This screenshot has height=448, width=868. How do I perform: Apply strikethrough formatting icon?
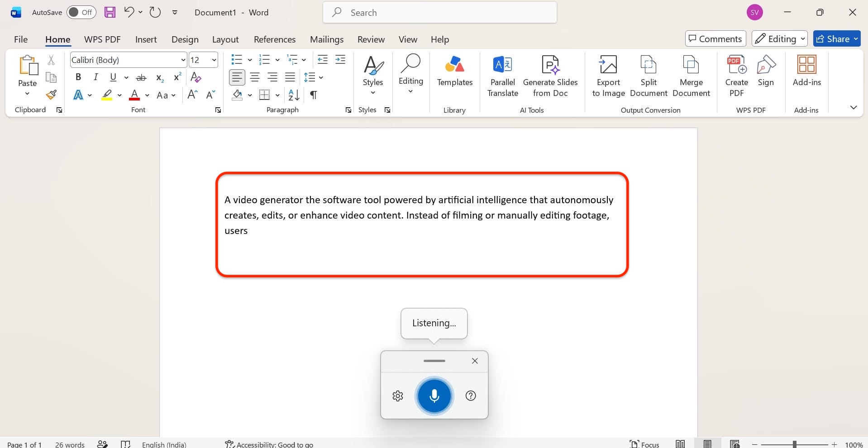pos(141,77)
